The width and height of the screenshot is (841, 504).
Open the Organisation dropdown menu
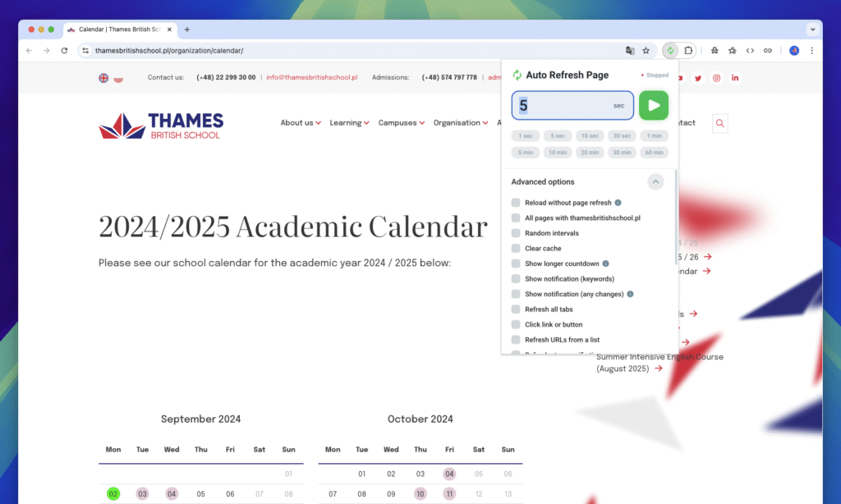click(461, 123)
